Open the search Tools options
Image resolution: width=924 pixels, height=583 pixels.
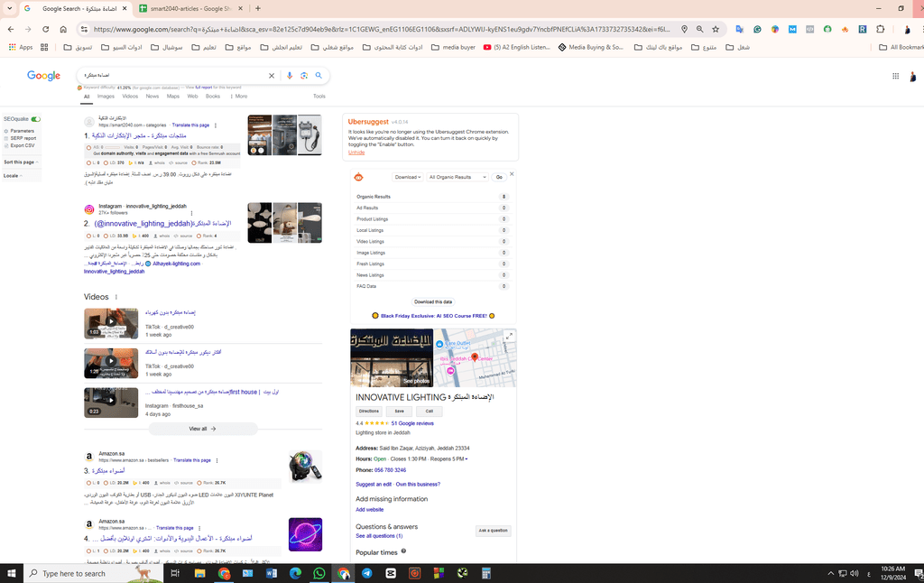click(319, 96)
